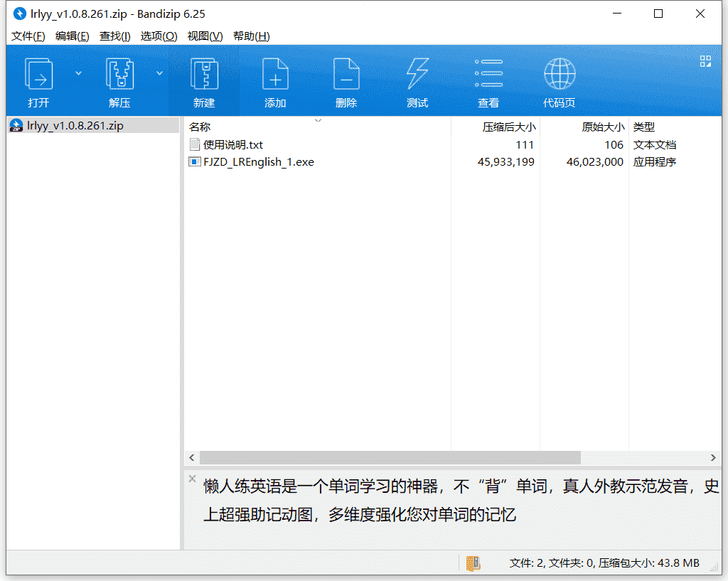This screenshot has height=581, width=728.
Task: Click the Bandizip logo in the title bar
Action: pyautogui.click(x=19, y=14)
